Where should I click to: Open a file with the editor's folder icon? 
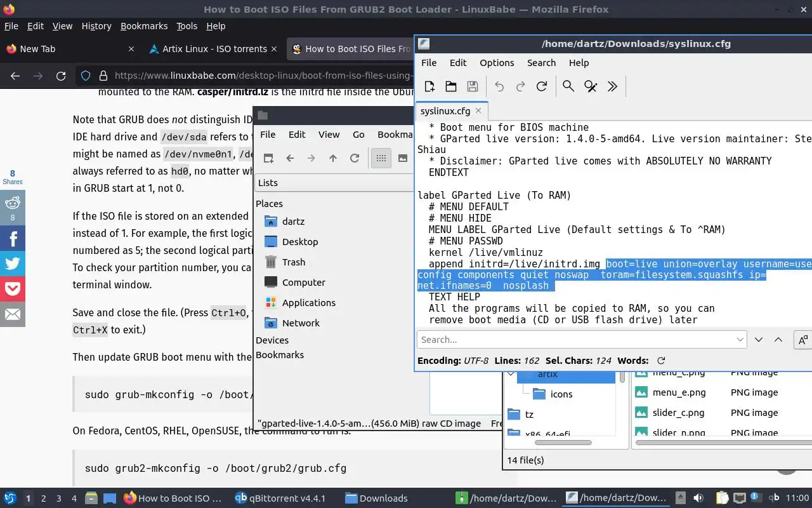click(451, 86)
